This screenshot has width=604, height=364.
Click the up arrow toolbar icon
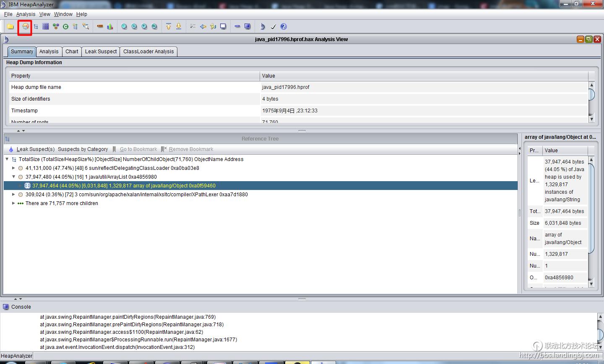pos(169,26)
